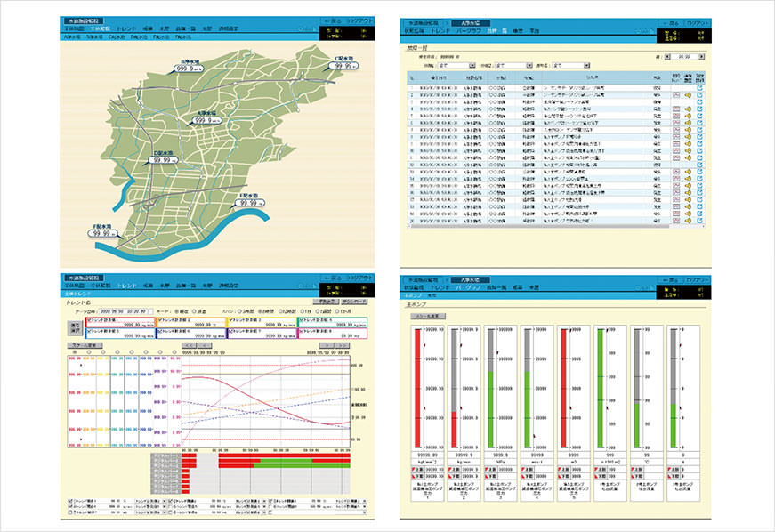Screen dimensions: 775x532
Task: Open detail link icon in alarm row 12
Action: (x=700, y=165)
